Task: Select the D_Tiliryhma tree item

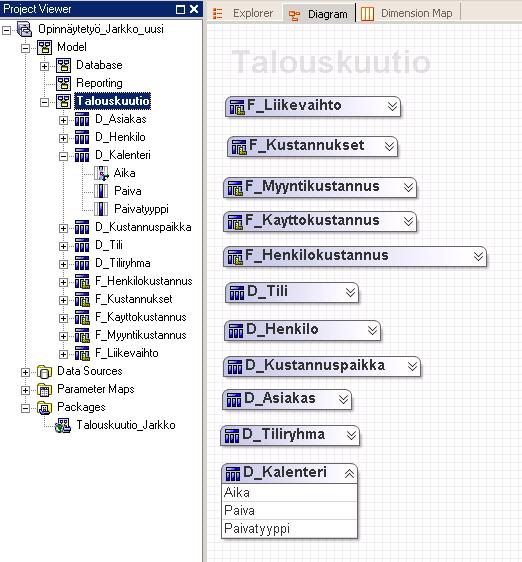Action: tap(123, 263)
